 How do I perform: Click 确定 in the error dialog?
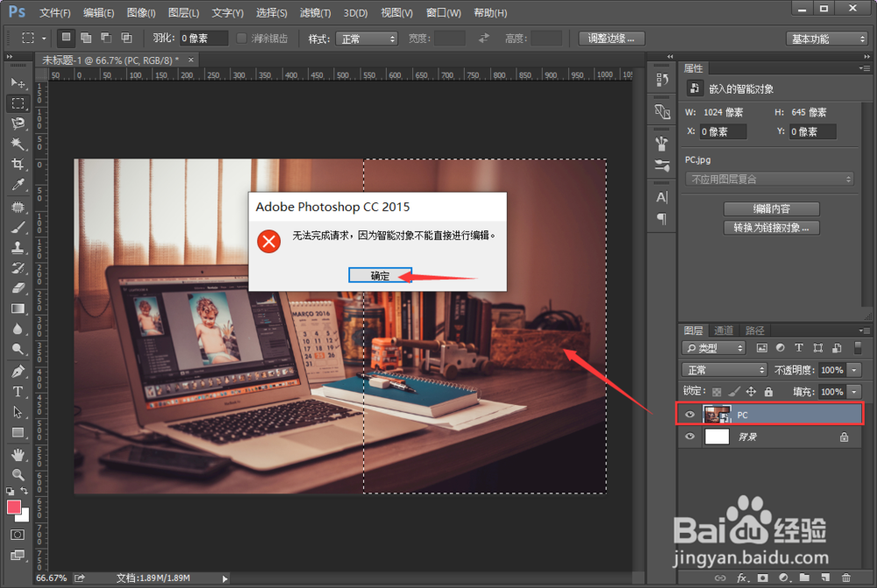380,275
